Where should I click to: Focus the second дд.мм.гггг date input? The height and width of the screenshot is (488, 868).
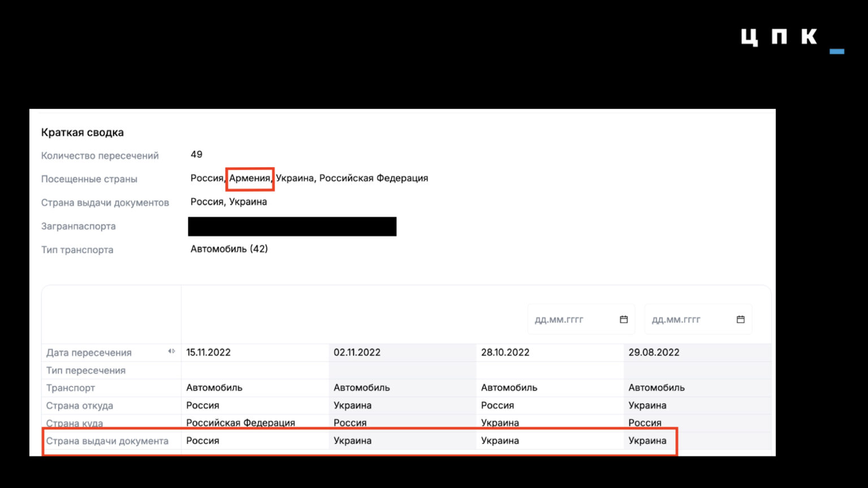tap(698, 320)
